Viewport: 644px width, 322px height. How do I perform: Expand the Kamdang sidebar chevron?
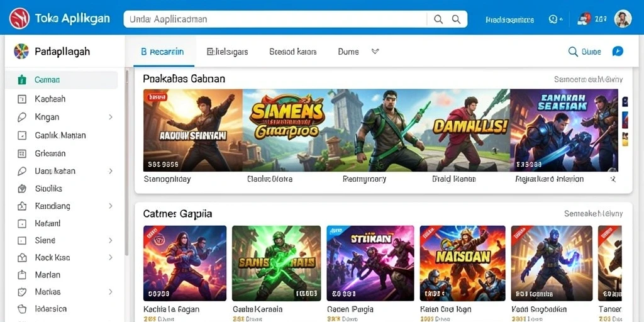point(111,206)
